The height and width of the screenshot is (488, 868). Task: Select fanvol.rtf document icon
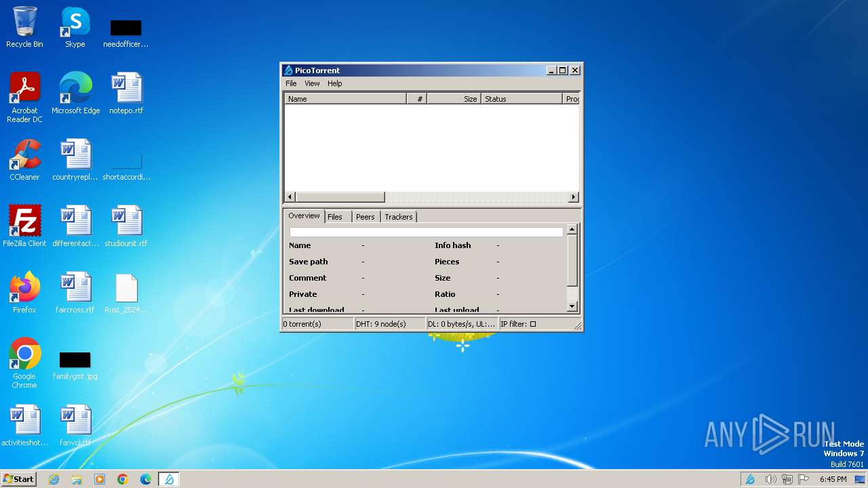pyautogui.click(x=75, y=426)
